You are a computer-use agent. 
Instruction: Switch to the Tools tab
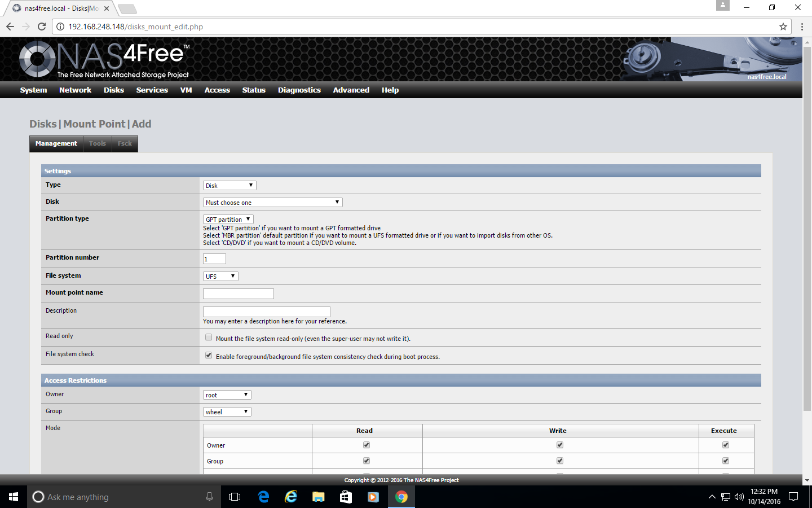97,144
